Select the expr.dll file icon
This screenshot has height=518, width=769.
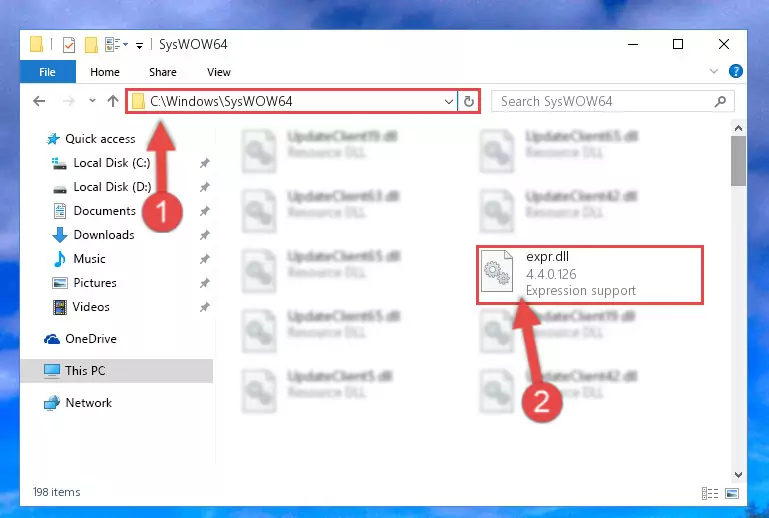(496, 271)
